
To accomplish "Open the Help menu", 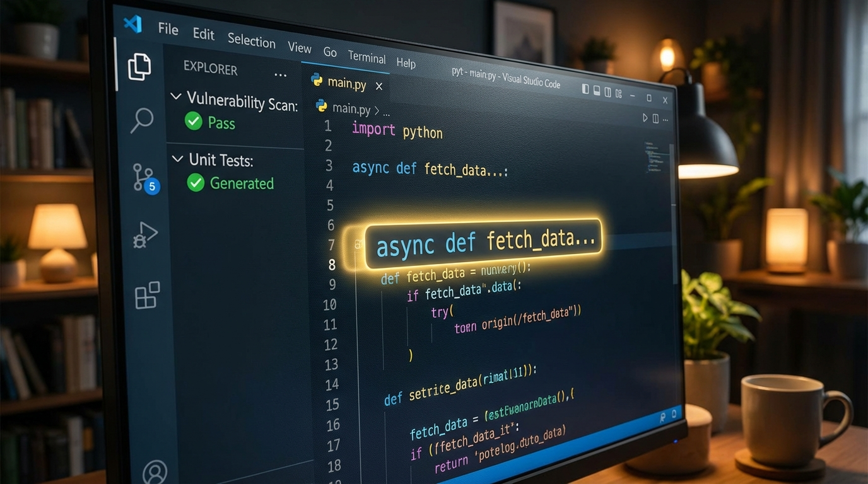I will (x=406, y=63).
